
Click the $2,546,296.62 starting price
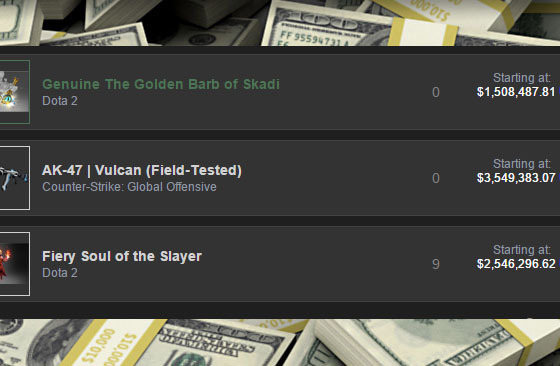tap(516, 264)
